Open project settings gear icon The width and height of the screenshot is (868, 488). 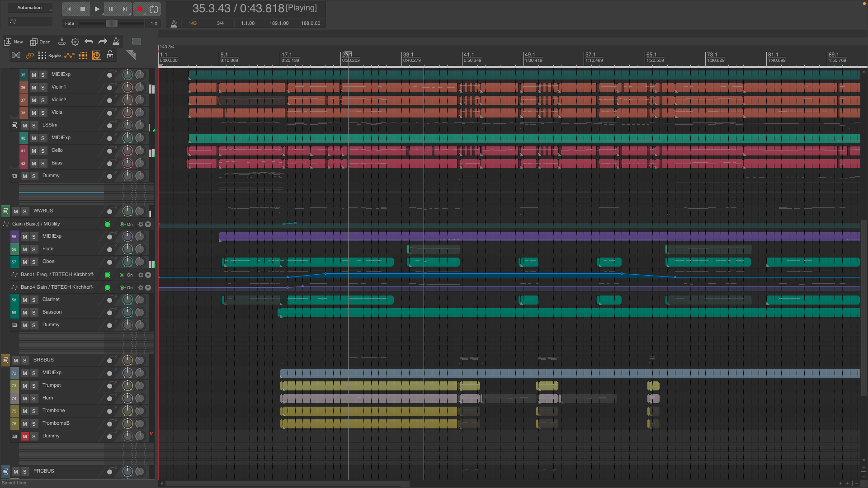pyautogui.click(x=75, y=42)
